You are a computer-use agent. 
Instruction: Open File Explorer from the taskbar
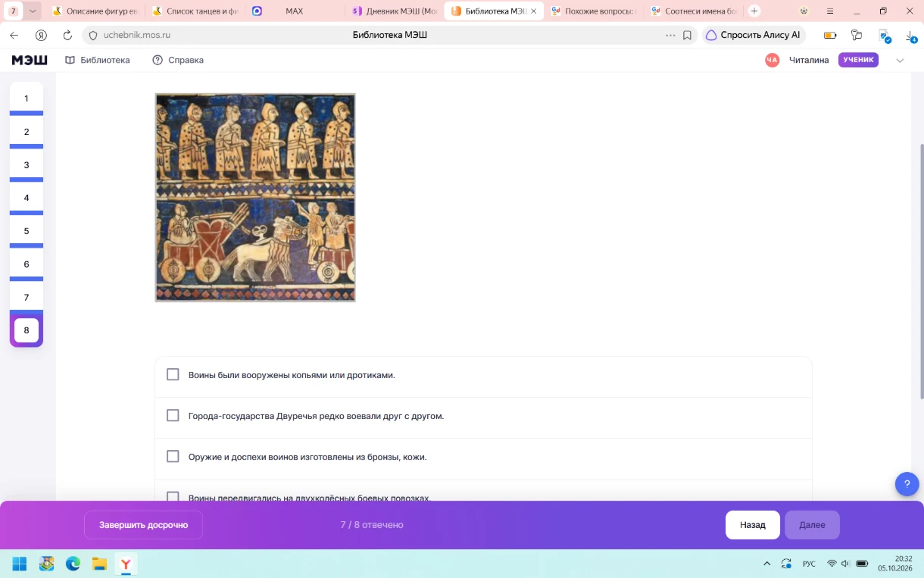pos(99,564)
